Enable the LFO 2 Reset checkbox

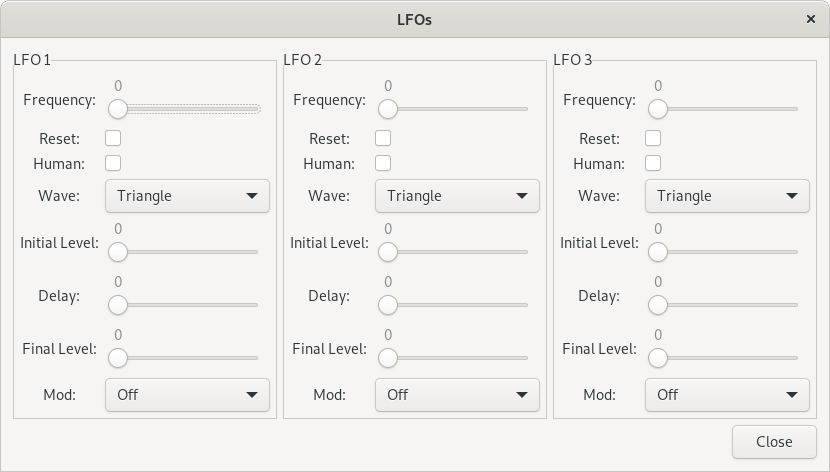point(383,138)
